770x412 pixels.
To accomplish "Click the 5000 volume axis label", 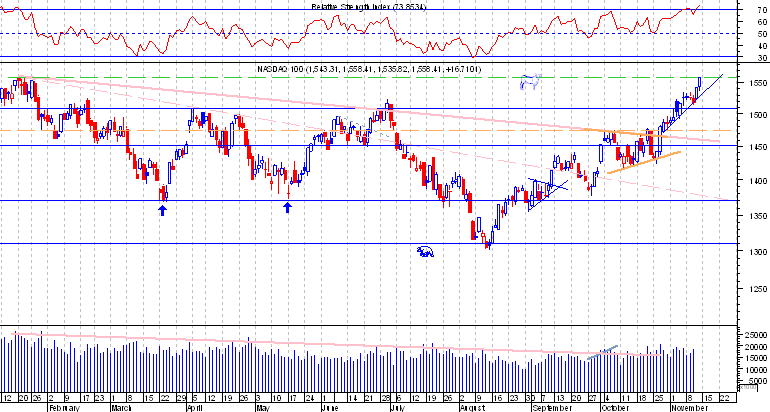I will (x=758, y=381).
